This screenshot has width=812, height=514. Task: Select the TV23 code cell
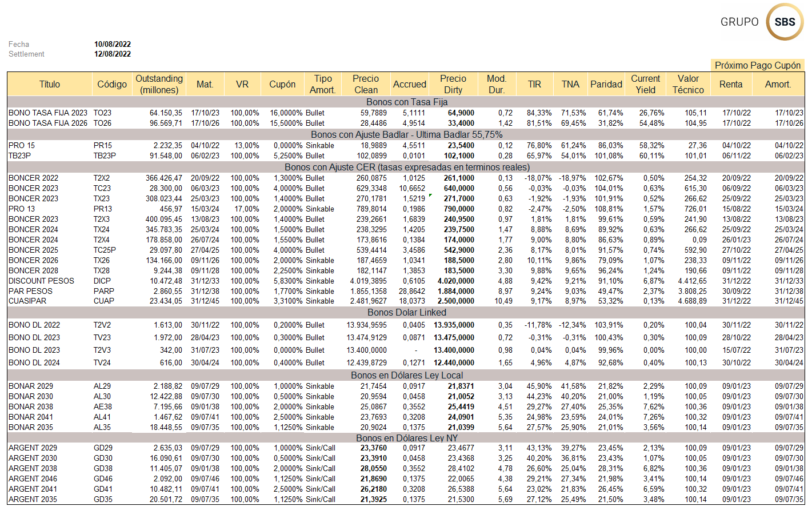tap(102, 337)
